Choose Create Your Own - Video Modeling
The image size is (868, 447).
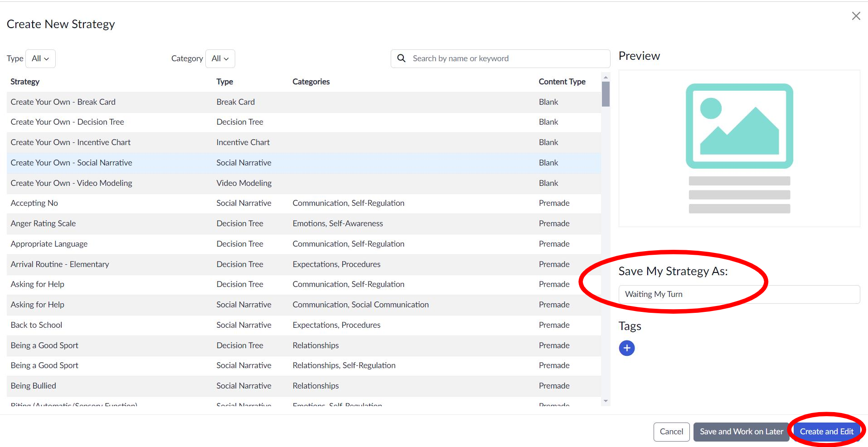pos(71,183)
